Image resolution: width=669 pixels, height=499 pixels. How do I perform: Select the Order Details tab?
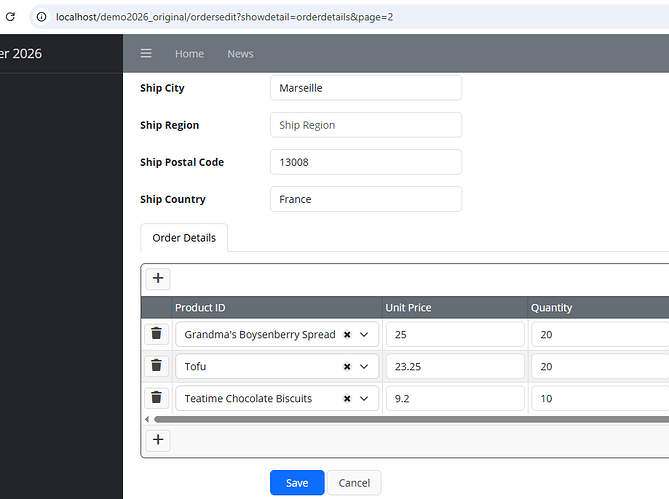pos(184,238)
